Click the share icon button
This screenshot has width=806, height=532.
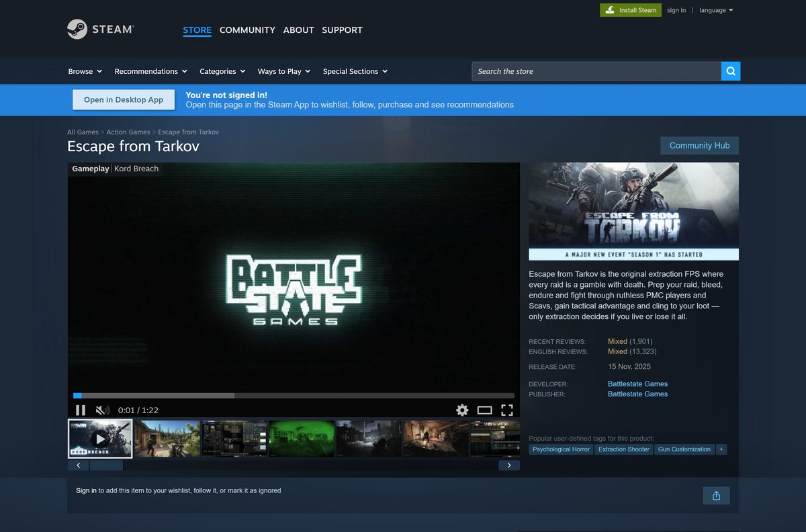click(x=716, y=496)
